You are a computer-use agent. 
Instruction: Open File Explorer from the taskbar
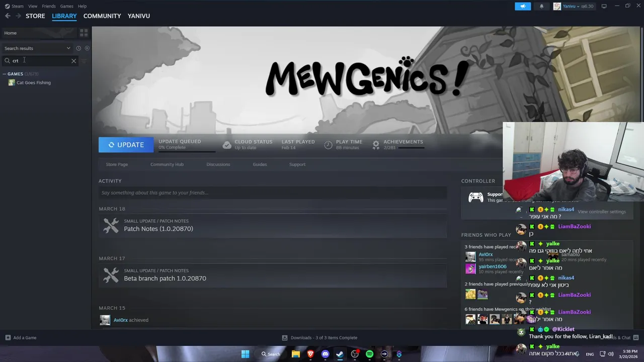click(x=296, y=354)
